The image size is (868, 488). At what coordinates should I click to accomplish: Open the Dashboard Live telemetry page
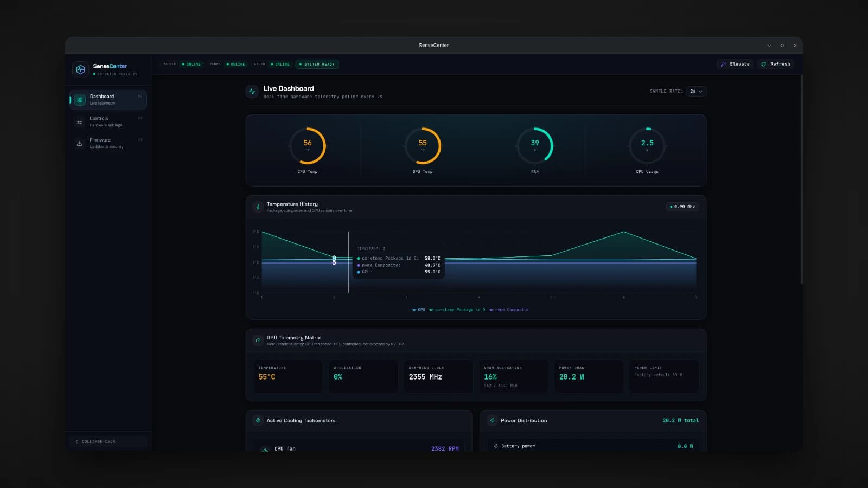pos(108,100)
